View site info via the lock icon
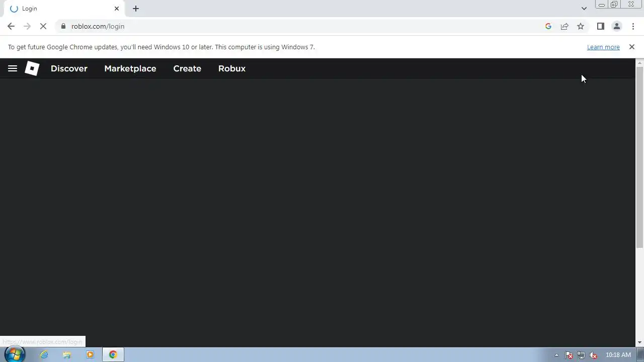Image resolution: width=644 pixels, height=362 pixels. 63,26
